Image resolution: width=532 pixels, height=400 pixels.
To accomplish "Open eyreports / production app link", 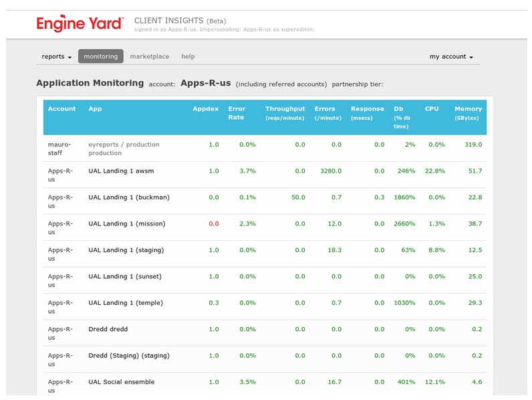I will point(124,148).
